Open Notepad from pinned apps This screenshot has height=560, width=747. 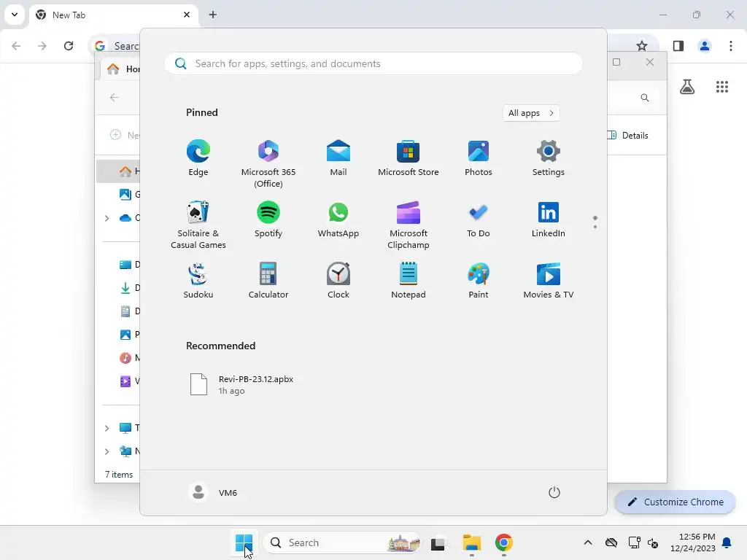point(409,281)
